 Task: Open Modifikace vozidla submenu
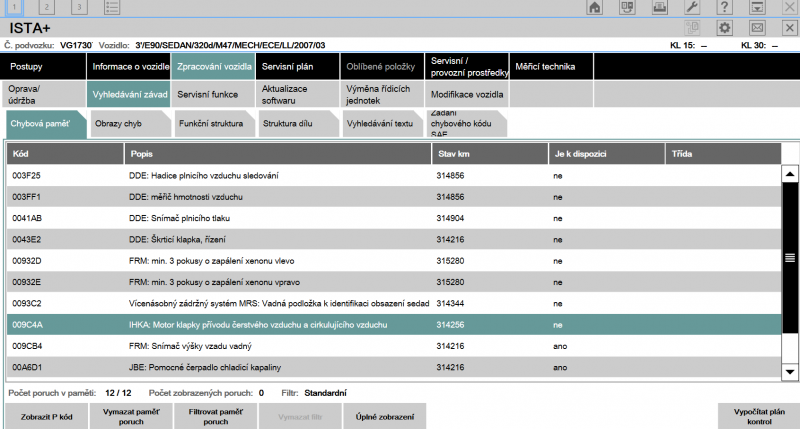[x=467, y=94]
